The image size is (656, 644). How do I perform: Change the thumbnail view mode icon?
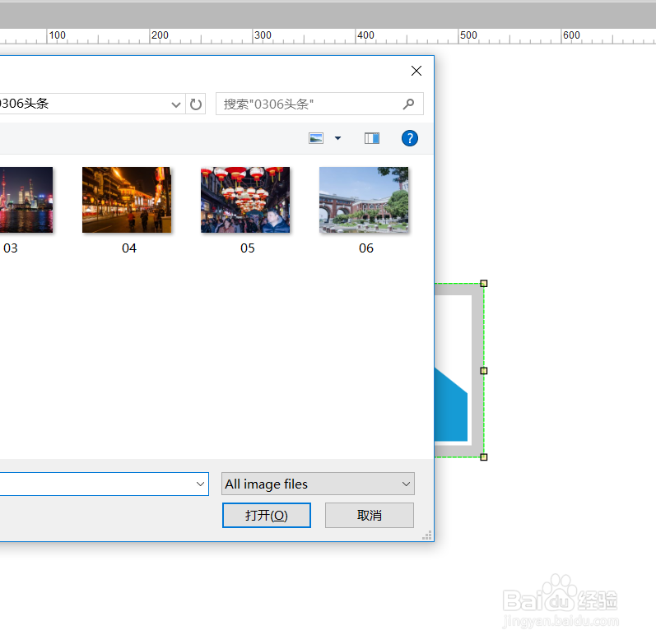(316, 138)
